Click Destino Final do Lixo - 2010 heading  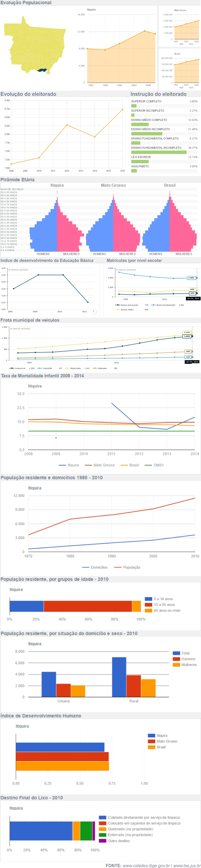pyautogui.click(x=32, y=798)
